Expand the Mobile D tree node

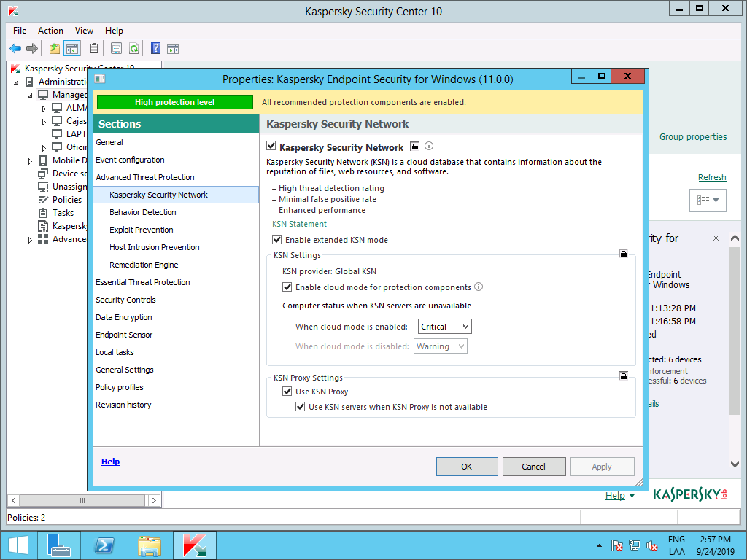pos(30,161)
